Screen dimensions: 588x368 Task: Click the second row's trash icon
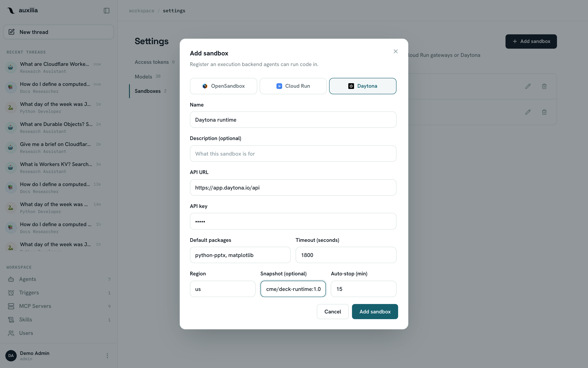[544, 112]
